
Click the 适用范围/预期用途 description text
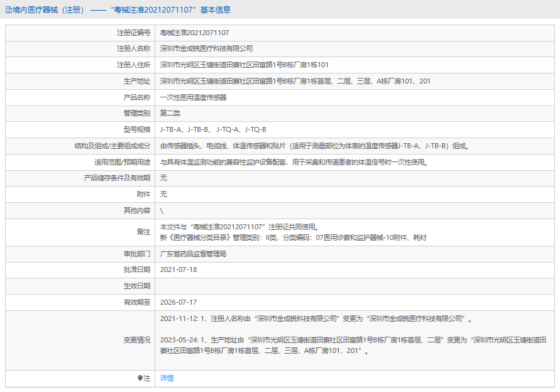tap(294, 162)
